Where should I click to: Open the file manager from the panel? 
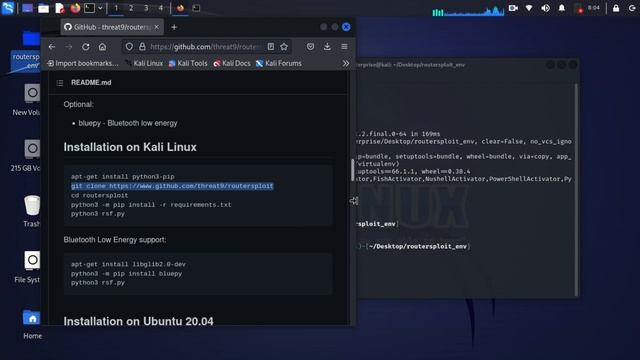point(44,8)
